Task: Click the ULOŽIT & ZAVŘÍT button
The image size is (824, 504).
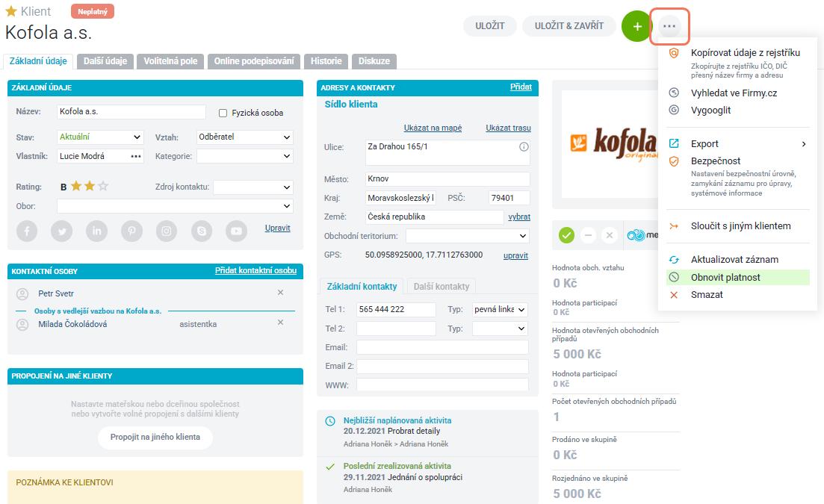Action: pos(569,25)
